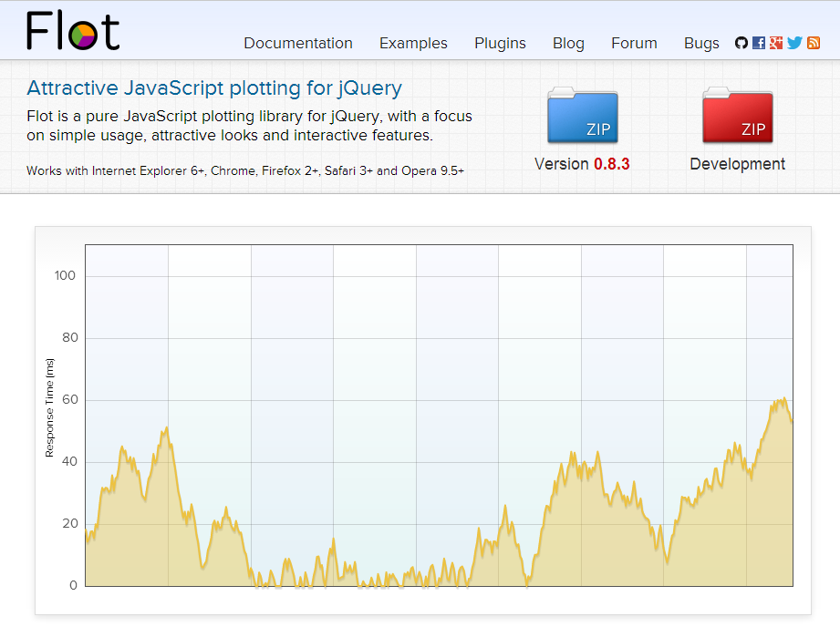
Task: Click the Flot logo
Action: pyautogui.click(x=73, y=32)
